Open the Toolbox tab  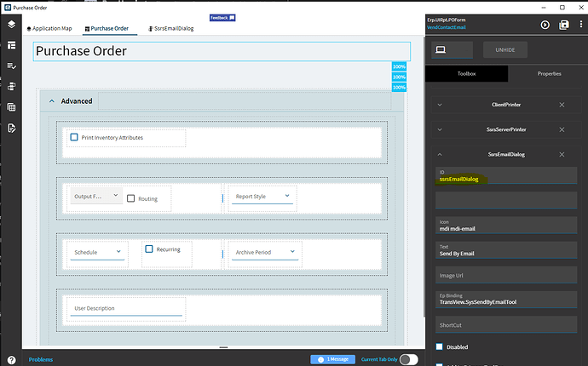pos(466,74)
